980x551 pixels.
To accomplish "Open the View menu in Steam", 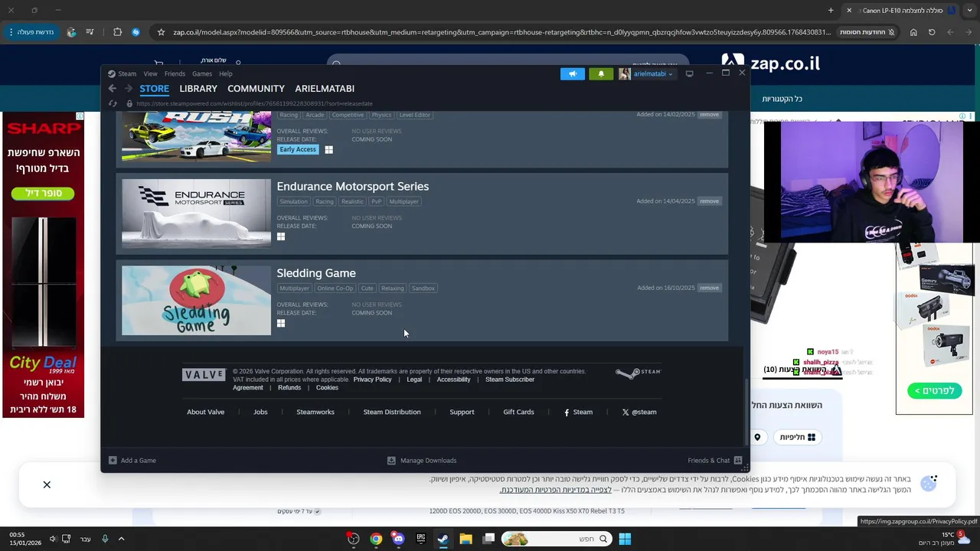I will (x=150, y=74).
